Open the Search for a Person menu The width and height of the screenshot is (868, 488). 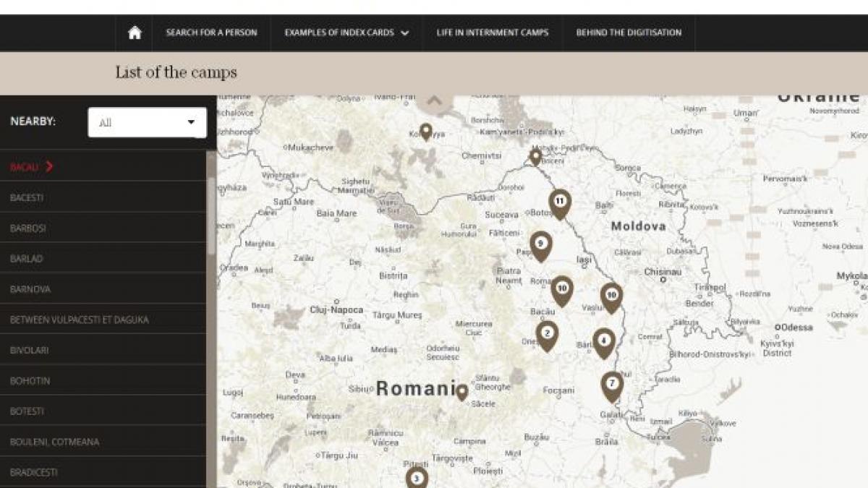210,33
